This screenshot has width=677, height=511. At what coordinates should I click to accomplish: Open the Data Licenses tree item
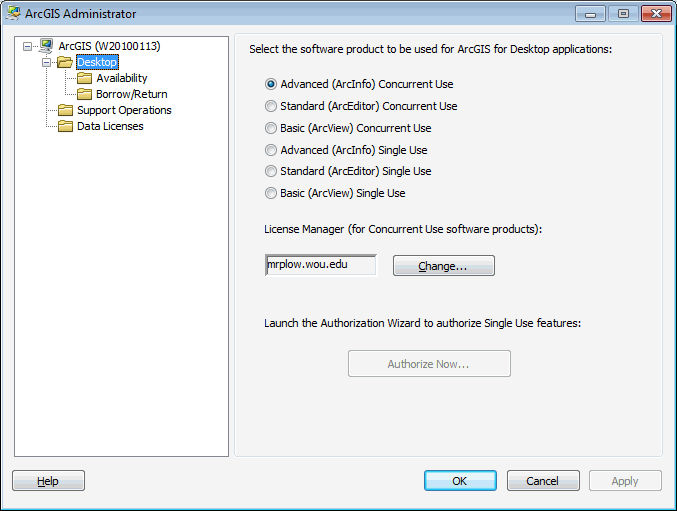[110, 126]
